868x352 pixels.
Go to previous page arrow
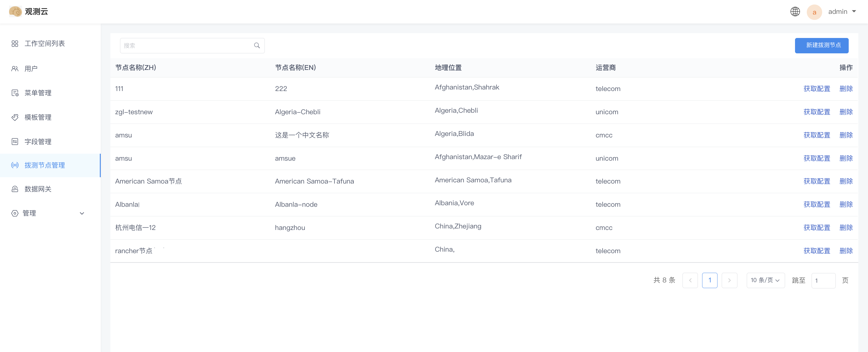[690, 280]
